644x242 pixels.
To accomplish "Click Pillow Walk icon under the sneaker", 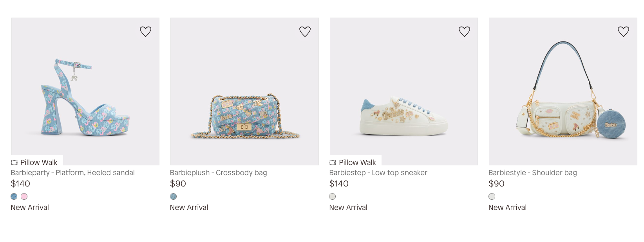I will [x=333, y=163].
